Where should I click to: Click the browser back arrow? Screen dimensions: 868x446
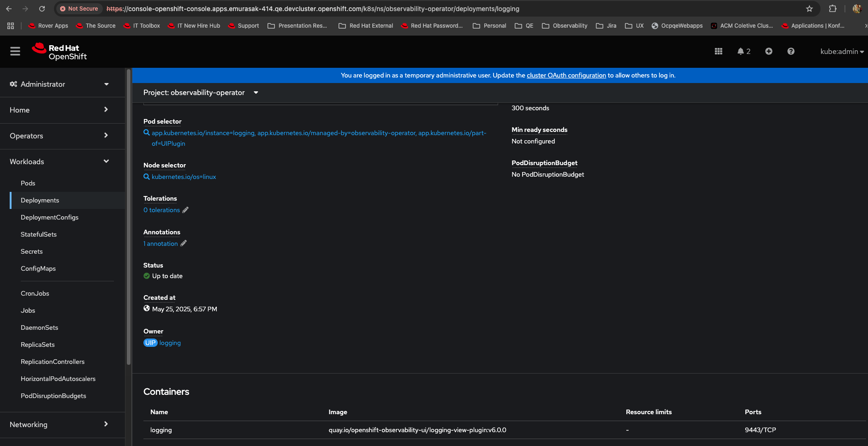(9, 9)
